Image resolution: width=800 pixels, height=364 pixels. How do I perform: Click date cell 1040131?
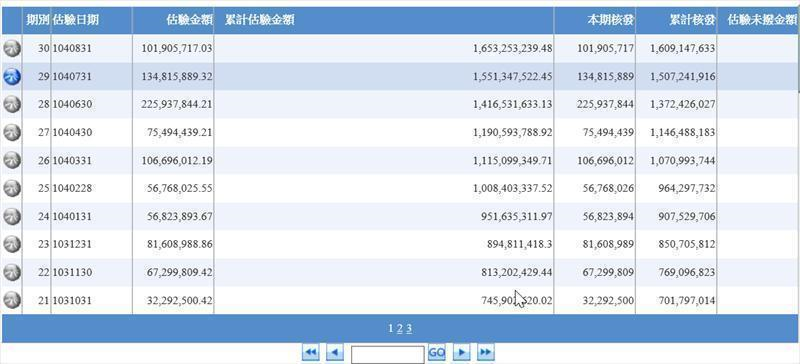(72, 216)
